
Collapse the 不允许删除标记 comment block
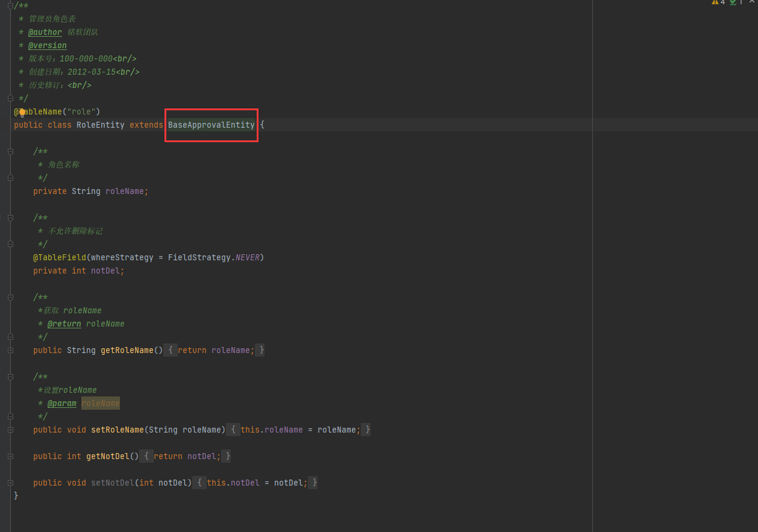(x=10, y=218)
